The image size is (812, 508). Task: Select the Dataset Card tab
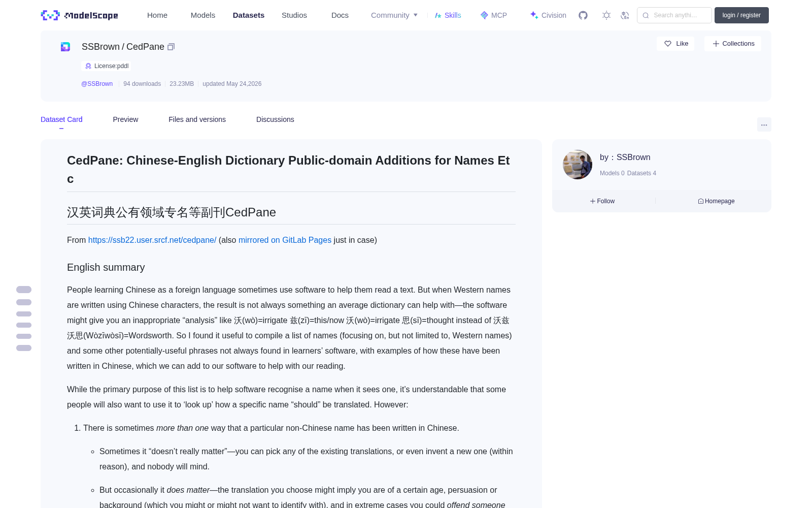pyautogui.click(x=61, y=119)
